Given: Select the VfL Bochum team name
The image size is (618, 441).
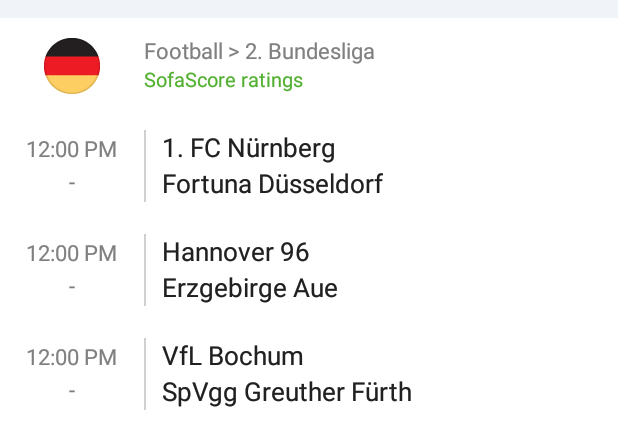Looking at the screenshot, I should click(x=232, y=356).
